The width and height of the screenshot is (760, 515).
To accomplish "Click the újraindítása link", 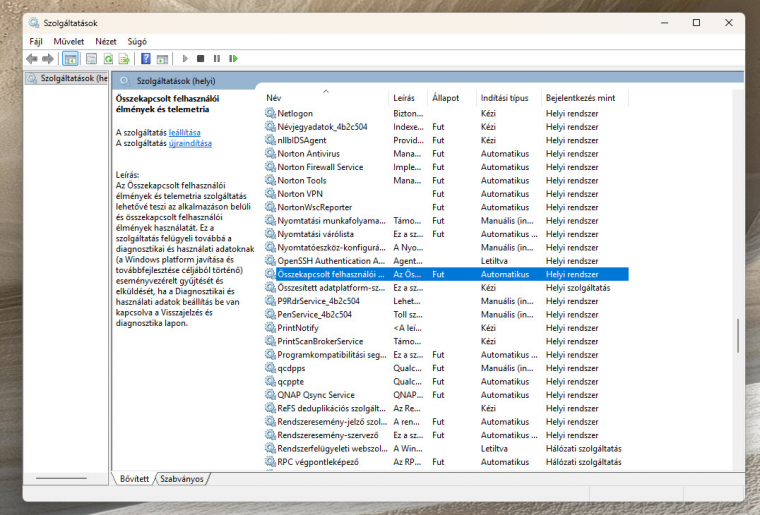I will tap(190, 143).
